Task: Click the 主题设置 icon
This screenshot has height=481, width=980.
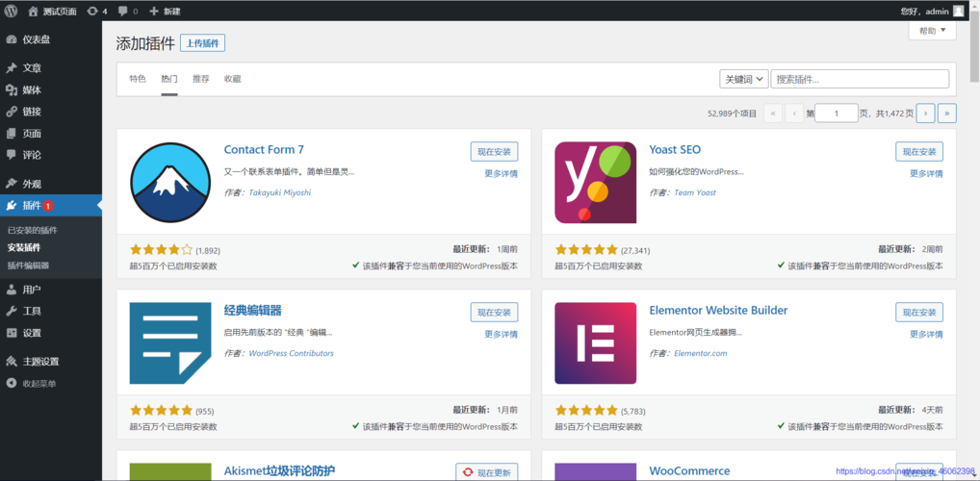Action: click(x=12, y=361)
